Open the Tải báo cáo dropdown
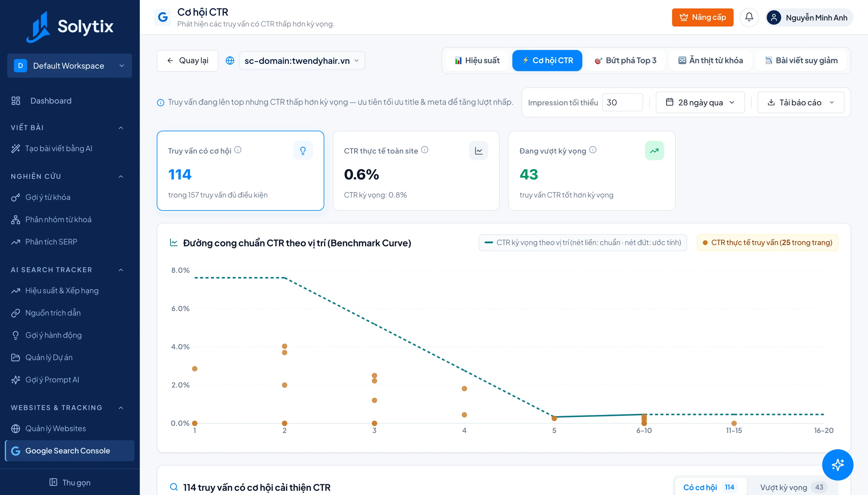Image resolution: width=868 pixels, height=495 pixels. (x=800, y=102)
